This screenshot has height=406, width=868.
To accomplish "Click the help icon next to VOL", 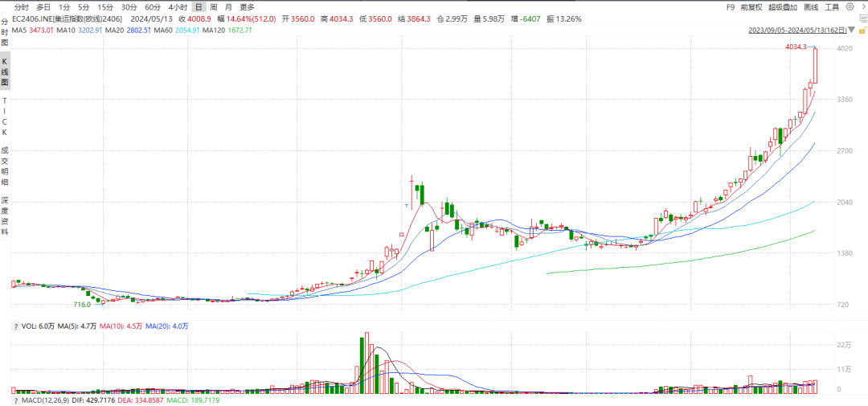I will pyautogui.click(x=15, y=326).
